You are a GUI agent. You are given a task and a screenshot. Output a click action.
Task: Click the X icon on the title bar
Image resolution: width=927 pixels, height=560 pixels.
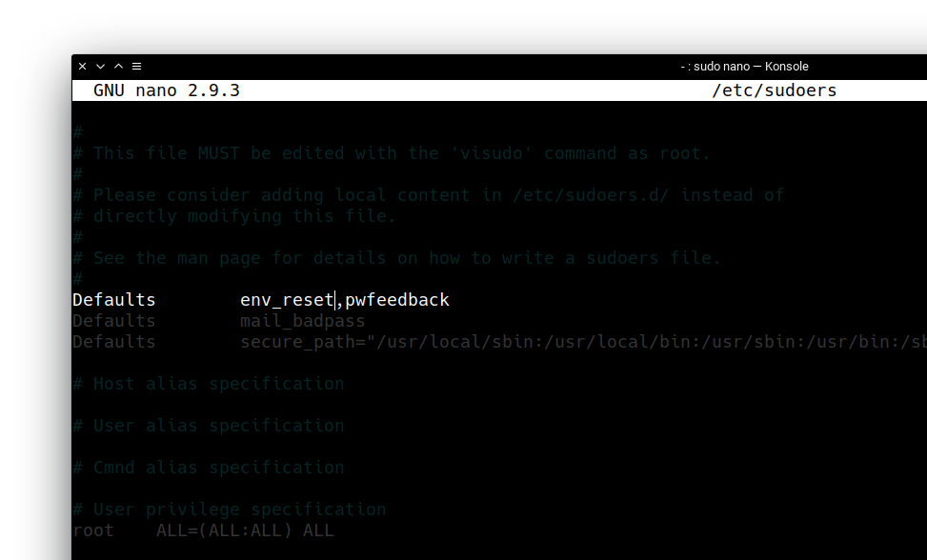(x=82, y=66)
